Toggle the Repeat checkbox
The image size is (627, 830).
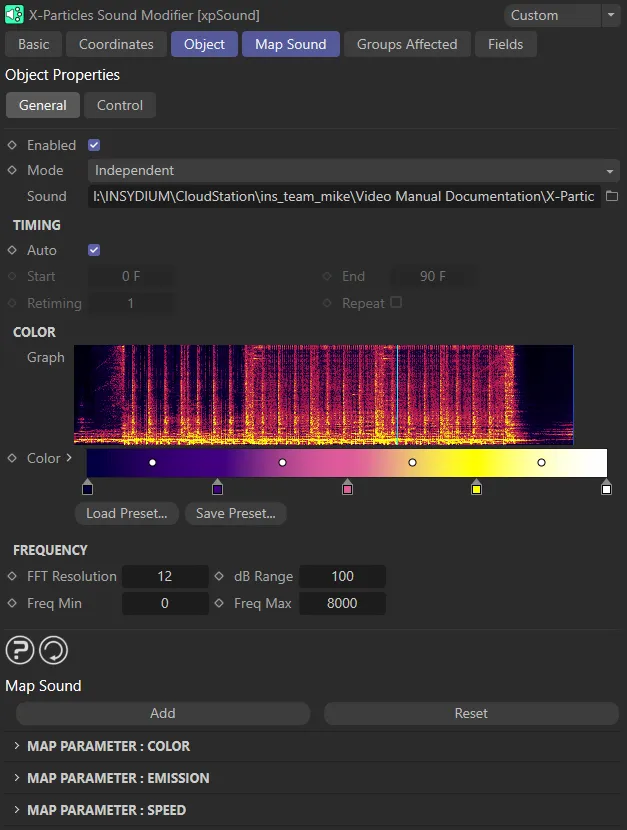click(x=396, y=302)
